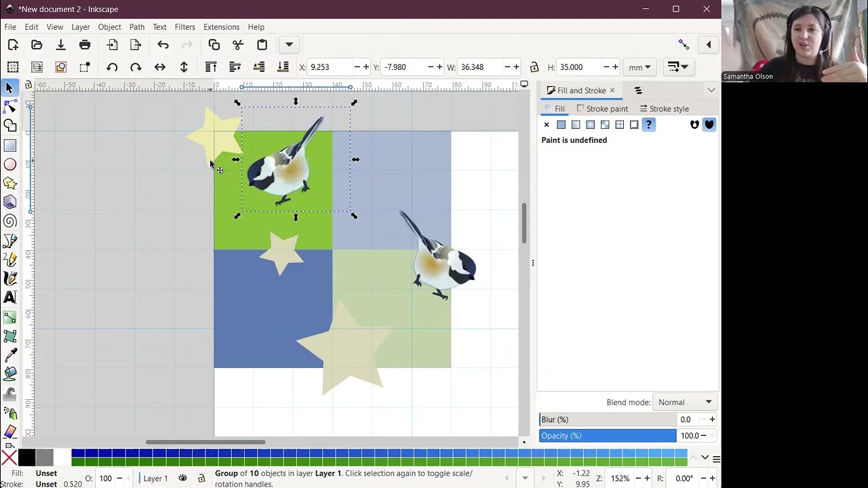
Task: Switch to Stroke paint tab
Action: tap(601, 108)
